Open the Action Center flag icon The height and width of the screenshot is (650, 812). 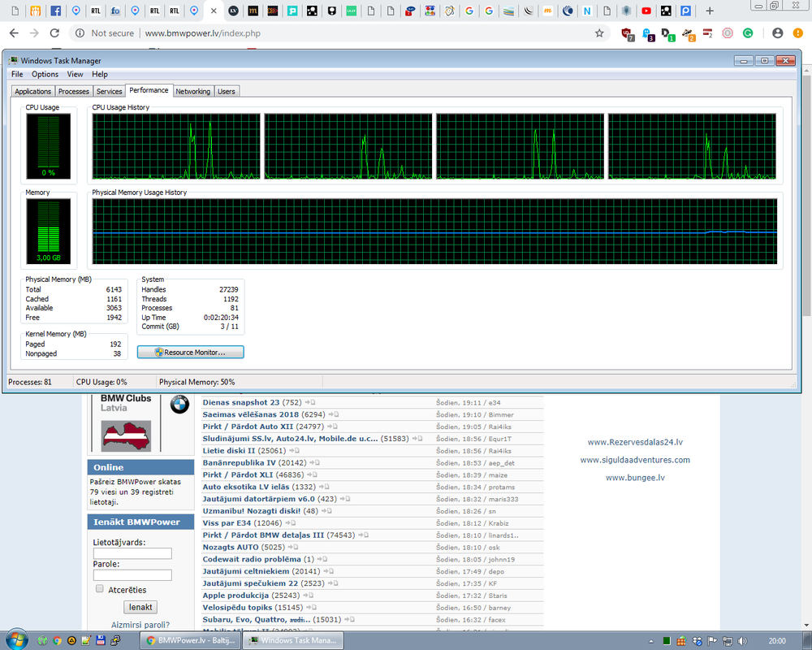pyautogui.click(x=713, y=641)
